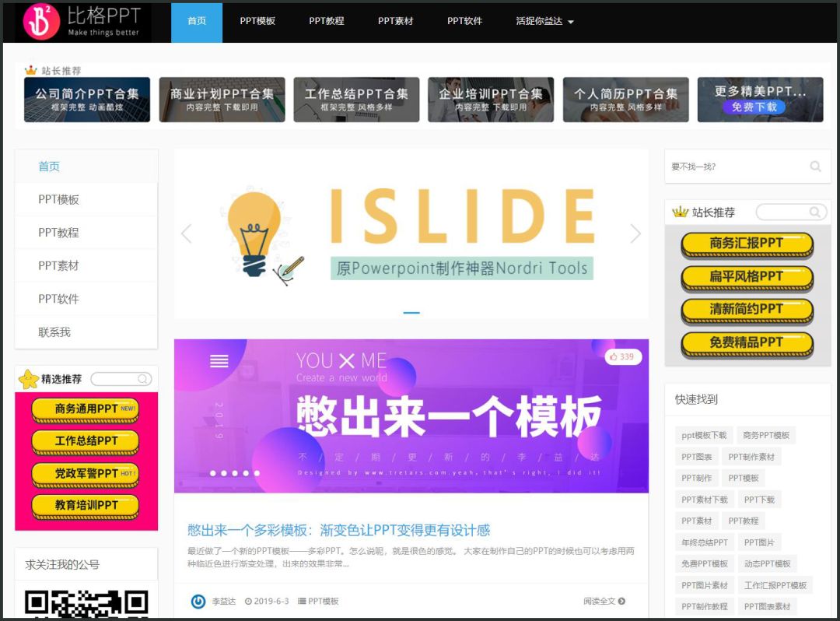The height and width of the screenshot is (621, 840).
Task: Open 企业培训PPT合集 banner
Action: tap(491, 100)
